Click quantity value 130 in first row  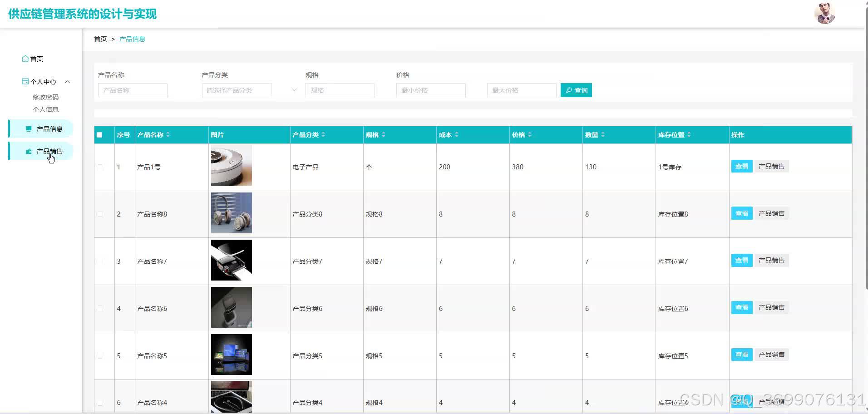[591, 167]
